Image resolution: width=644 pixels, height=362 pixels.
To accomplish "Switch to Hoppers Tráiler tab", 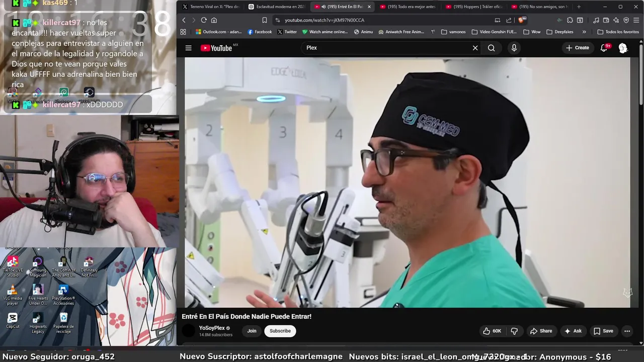I will pos(473,7).
